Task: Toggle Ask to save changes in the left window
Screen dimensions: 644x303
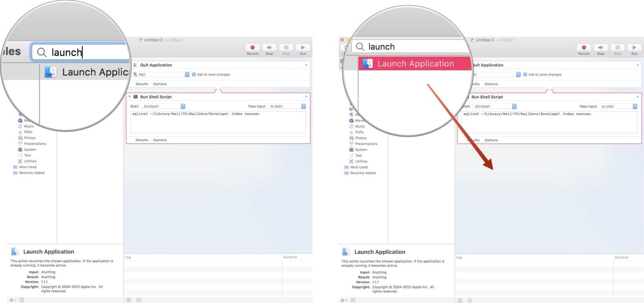Action: point(194,75)
